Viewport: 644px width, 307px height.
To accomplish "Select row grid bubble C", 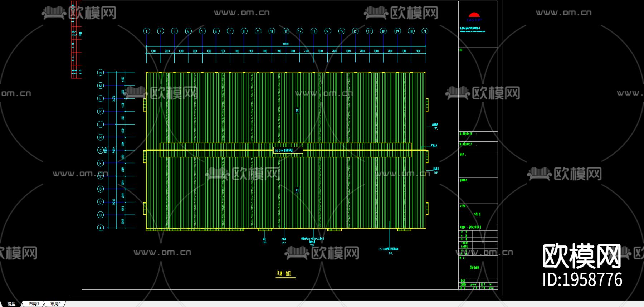I will point(101,202).
